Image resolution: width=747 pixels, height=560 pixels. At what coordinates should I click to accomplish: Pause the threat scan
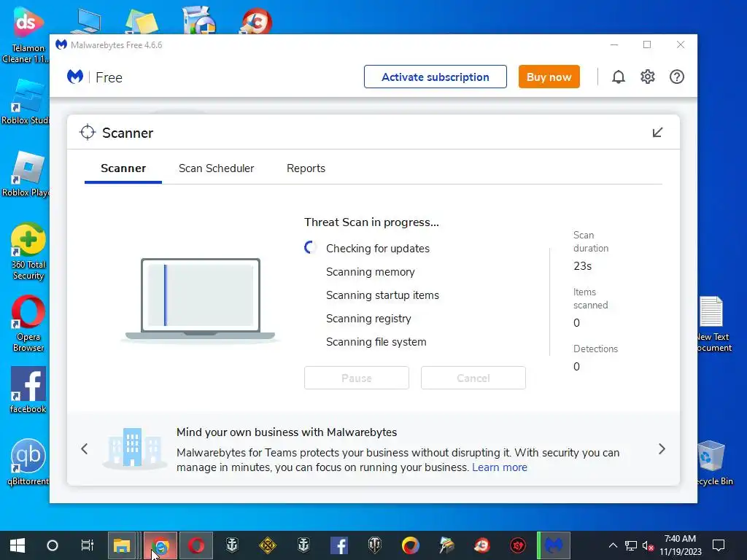tap(356, 378)
